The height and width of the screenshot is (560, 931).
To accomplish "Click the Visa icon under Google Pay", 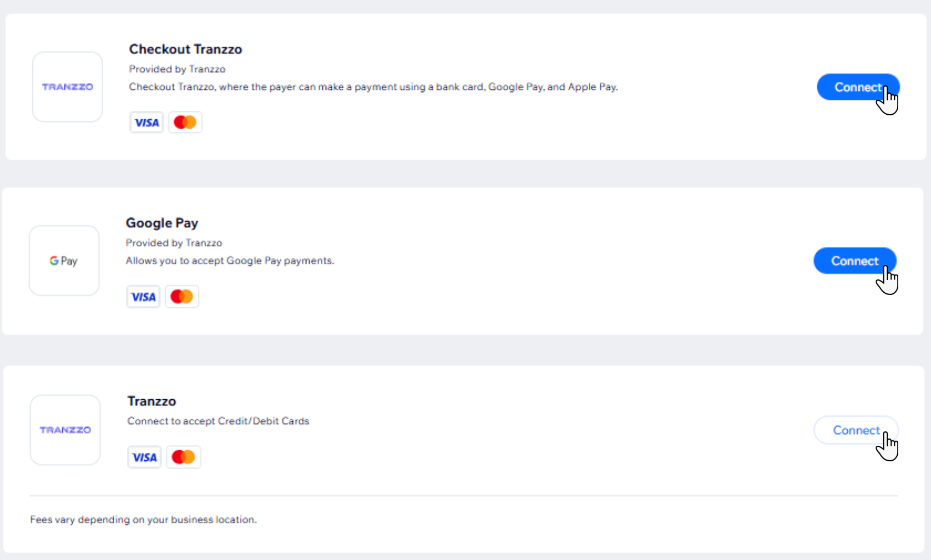I will [x=143, y=297].
